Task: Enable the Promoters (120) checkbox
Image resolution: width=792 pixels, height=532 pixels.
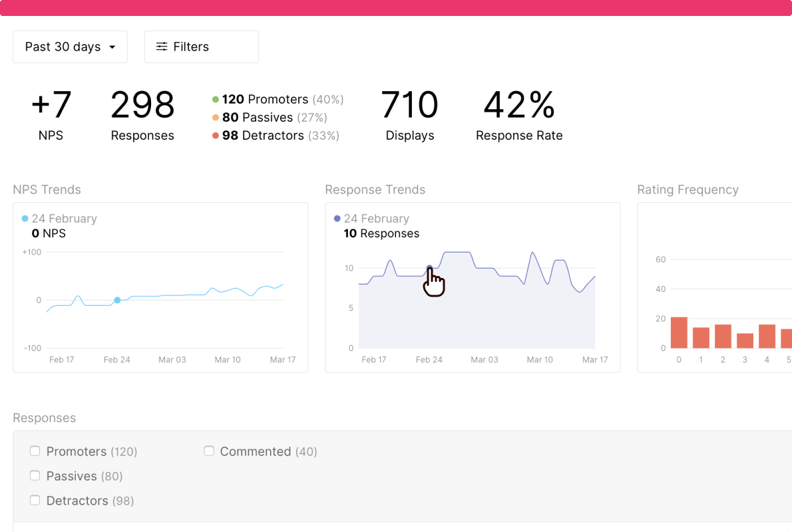Action: coord(35,451)
